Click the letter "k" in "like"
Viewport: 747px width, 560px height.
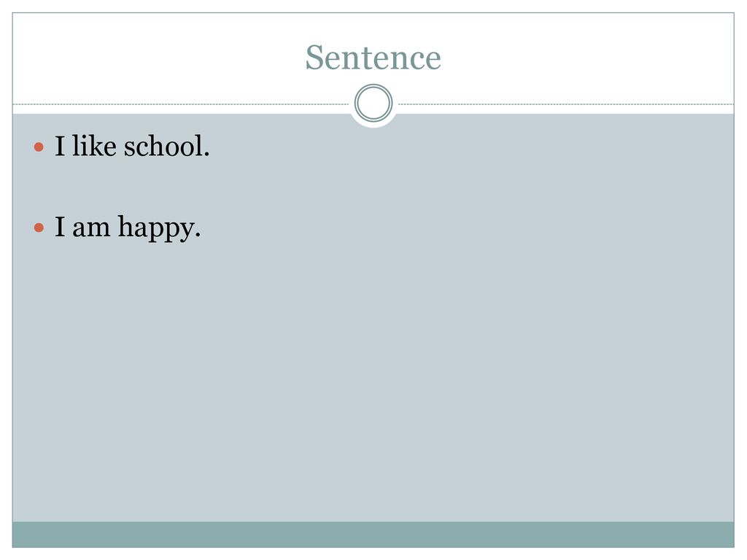tap(98, 146)
